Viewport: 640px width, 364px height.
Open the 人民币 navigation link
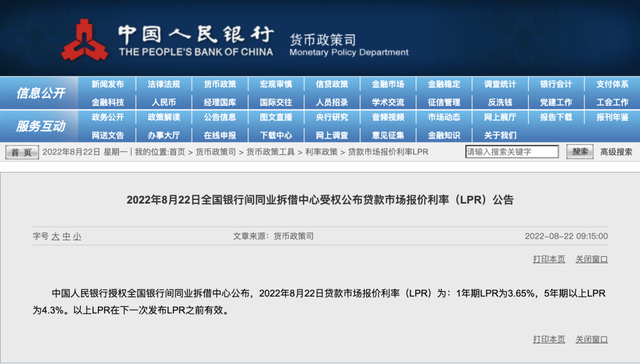click(164, 102)
